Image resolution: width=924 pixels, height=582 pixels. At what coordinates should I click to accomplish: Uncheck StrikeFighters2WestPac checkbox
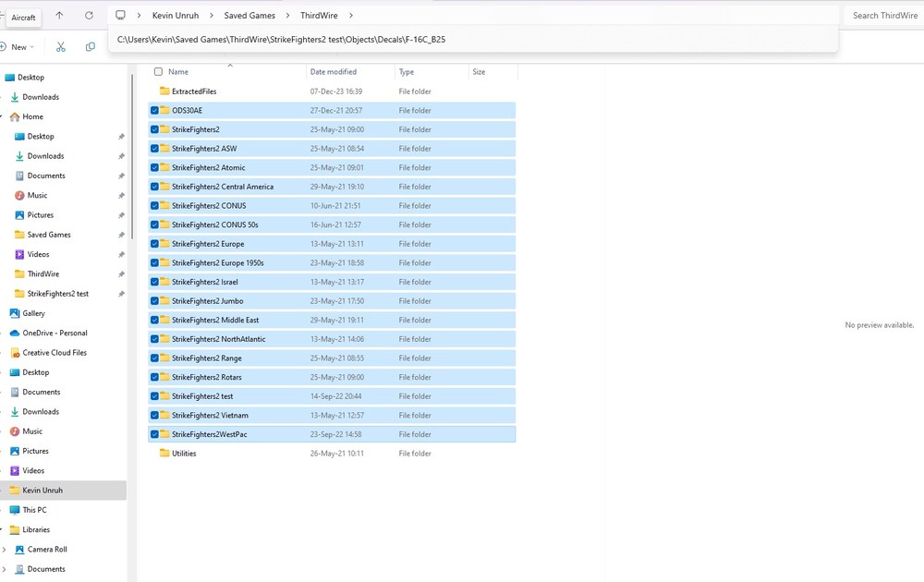(154, 434)
